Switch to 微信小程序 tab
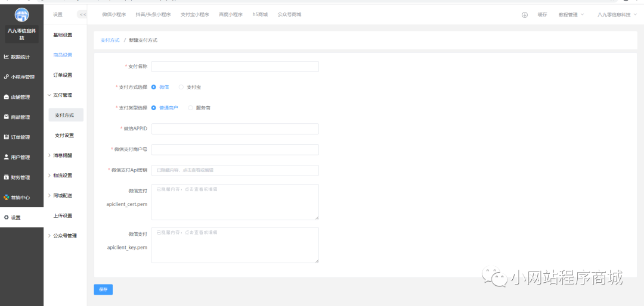The width and height of the screenshot is (644, 306). (x=114, y=14)
